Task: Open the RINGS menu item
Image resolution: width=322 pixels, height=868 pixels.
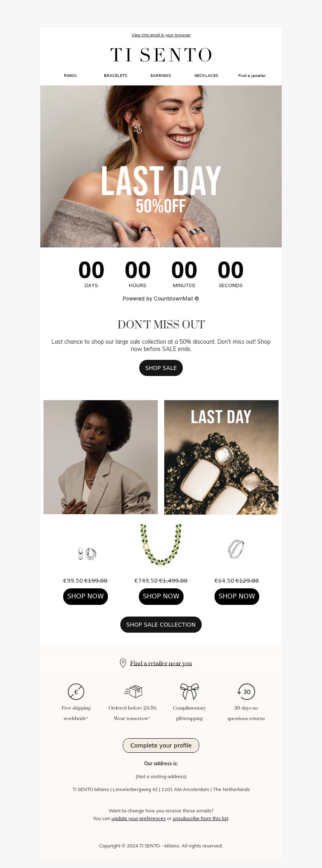Action: [70, 75]
